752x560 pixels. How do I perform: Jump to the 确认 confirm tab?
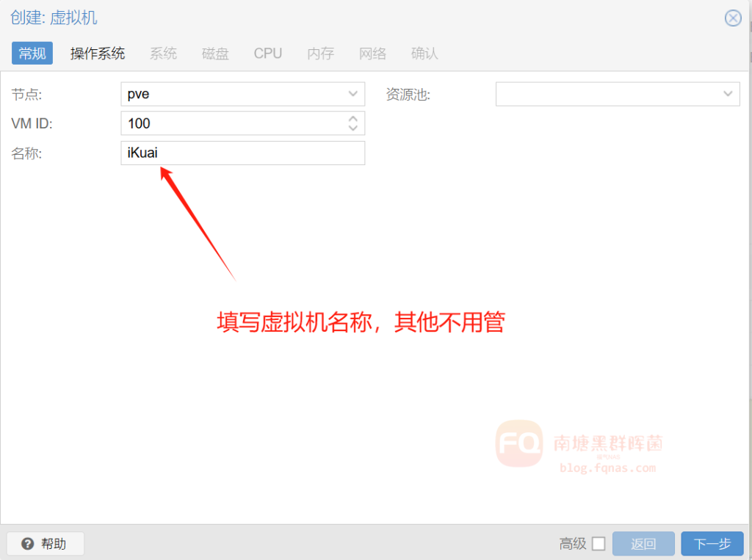pyautogui.click(x=424, y=54)
